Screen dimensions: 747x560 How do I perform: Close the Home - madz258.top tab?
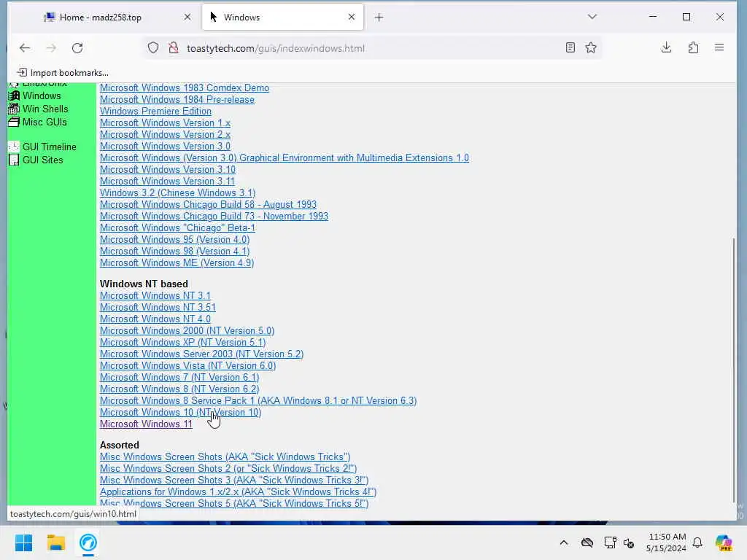point(187,17)
